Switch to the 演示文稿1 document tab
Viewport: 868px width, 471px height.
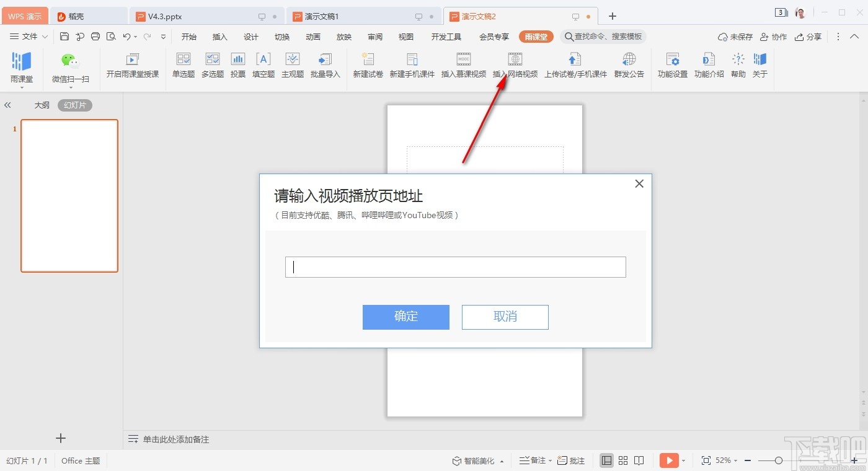tap(363, 16)
